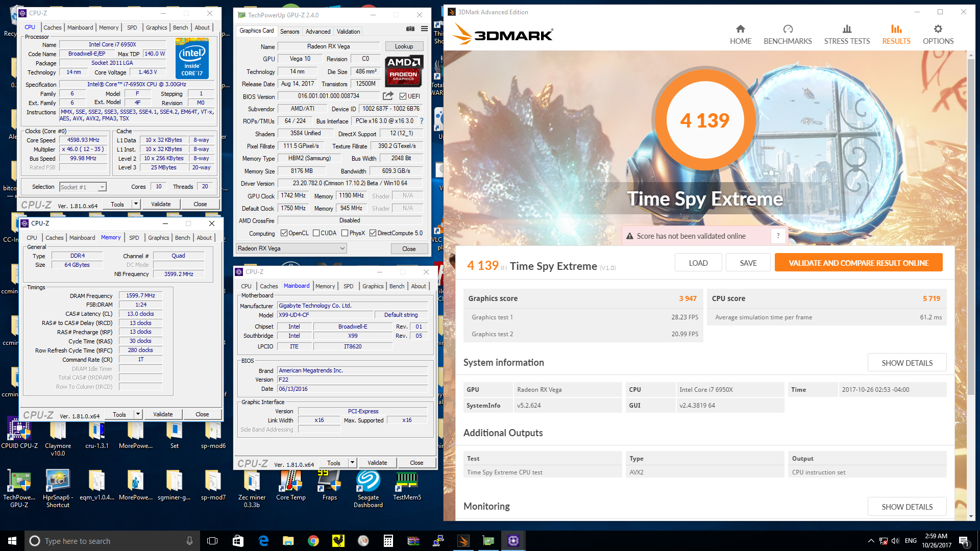This screenshot has height=551, width=980.
Task: Toggle the UEFI checkbox in GPU-Z
Action: [x=403, y=96]
